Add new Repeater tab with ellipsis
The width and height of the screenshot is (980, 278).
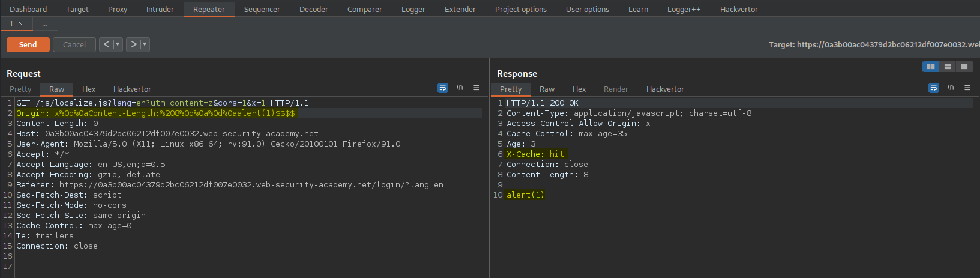(44, 24)
